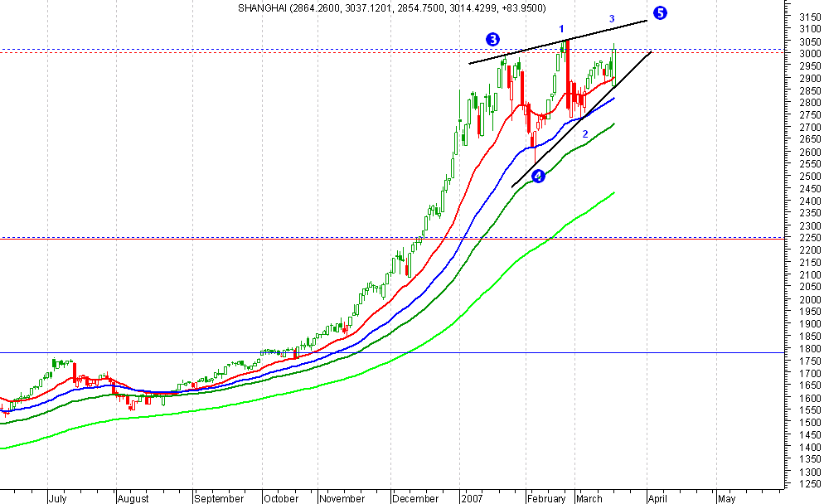
Task: Select the small blue subwave 1 label
Action: (561, 29)
